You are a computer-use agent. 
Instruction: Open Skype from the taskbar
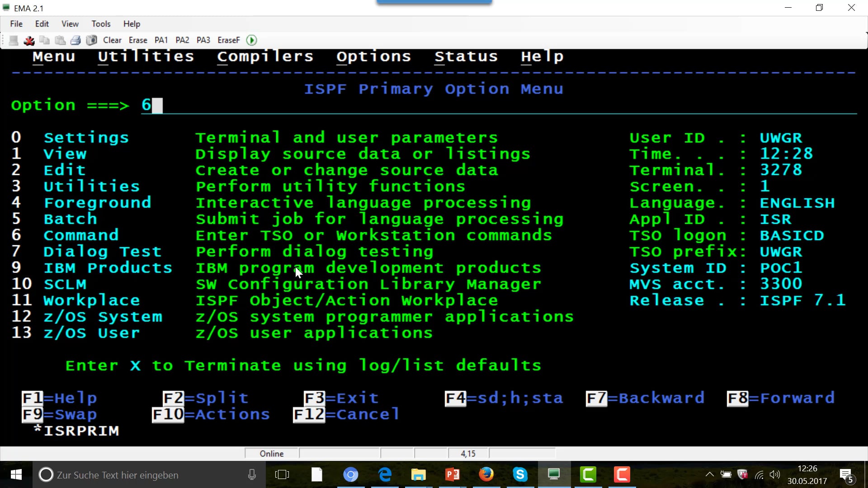[x=520, y=475]
